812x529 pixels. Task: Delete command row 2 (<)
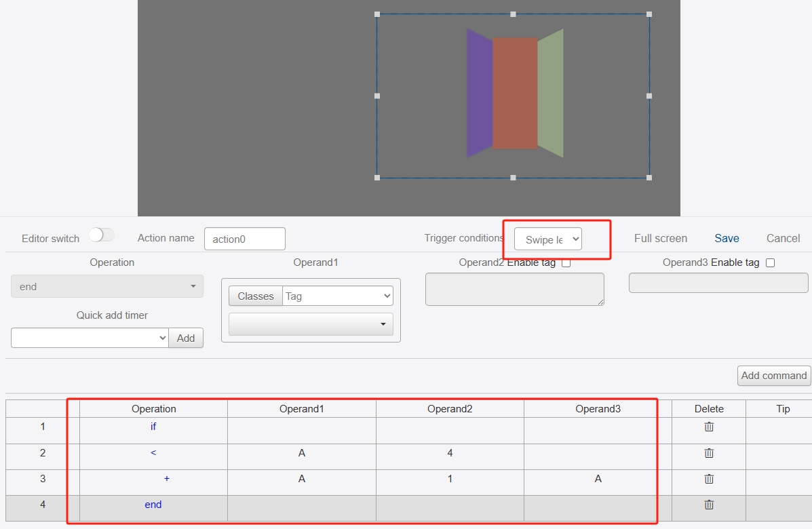(x=709, y=453)
